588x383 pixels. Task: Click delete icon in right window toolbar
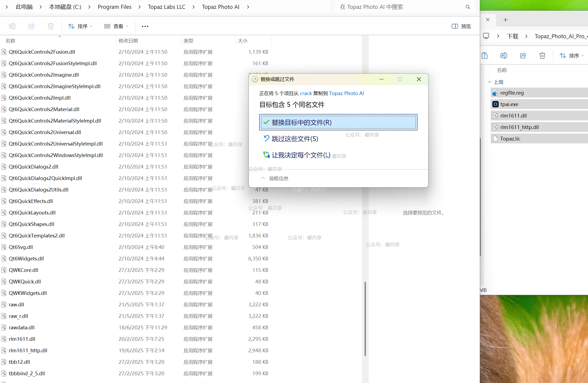(x=542, y=56)
